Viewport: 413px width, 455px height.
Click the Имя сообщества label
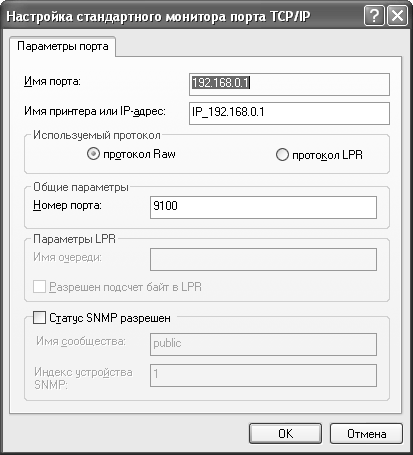(x=81, y=341)
